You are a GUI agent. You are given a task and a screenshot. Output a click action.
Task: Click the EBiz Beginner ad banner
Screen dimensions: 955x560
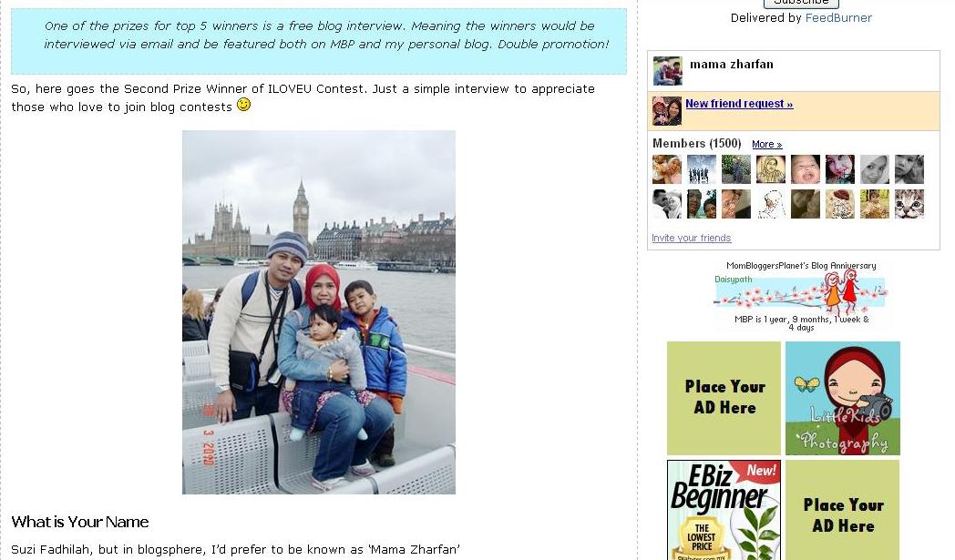point(724,510)
